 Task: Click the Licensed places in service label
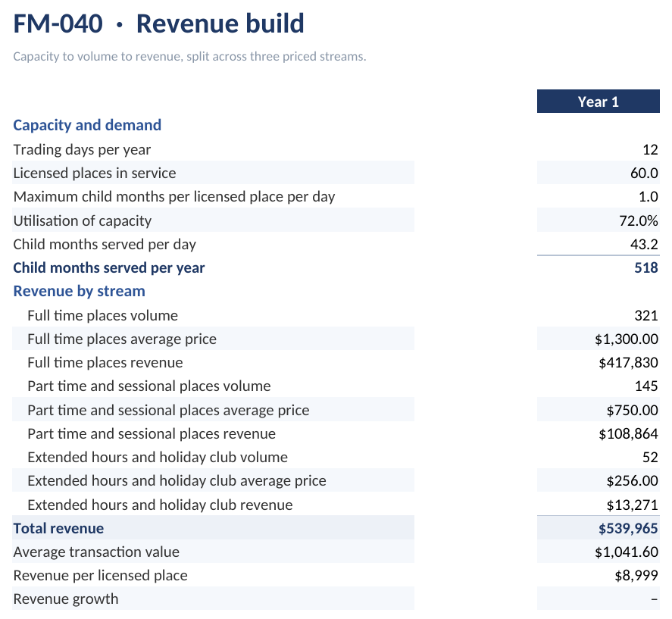point(94,174)
